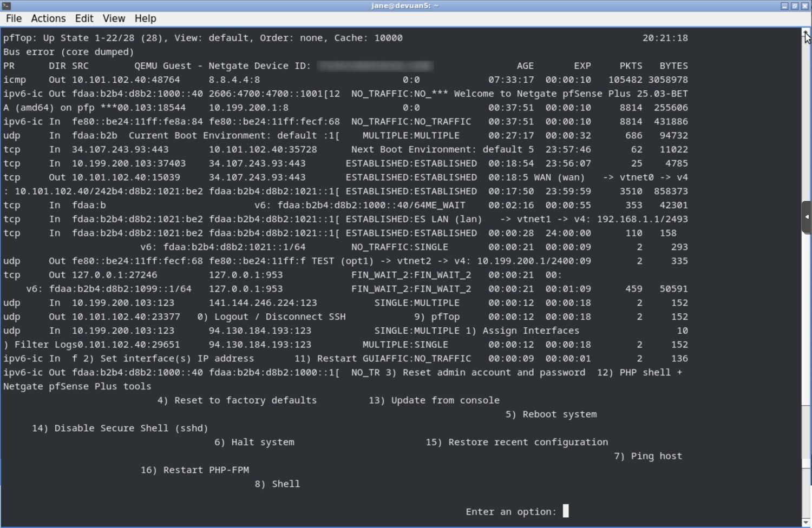Click the '9) pfTop' text

437,316
